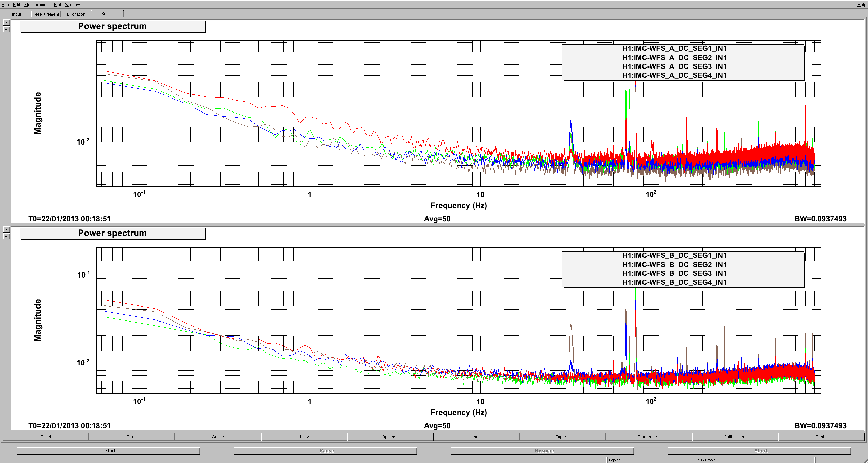Open the Measurement menu

pyautogui.click(x=37, y=4)
